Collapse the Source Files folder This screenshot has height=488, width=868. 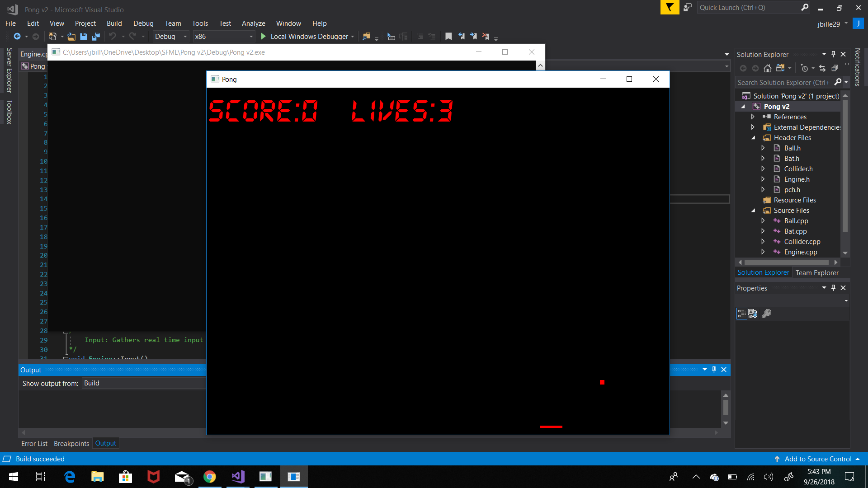coord(753,211)
